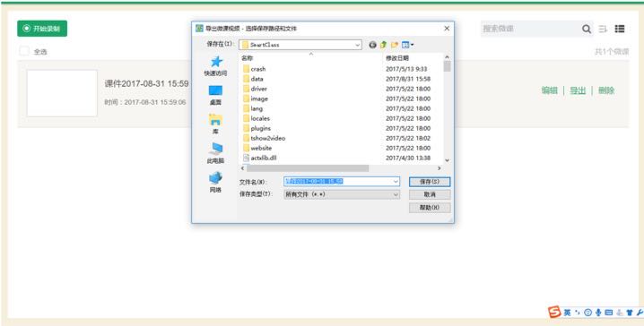Viewport: 644px width, 326px height.
Task: Open the wrench toolbox icon in IME bar
Action: click(x=640, y=313)
